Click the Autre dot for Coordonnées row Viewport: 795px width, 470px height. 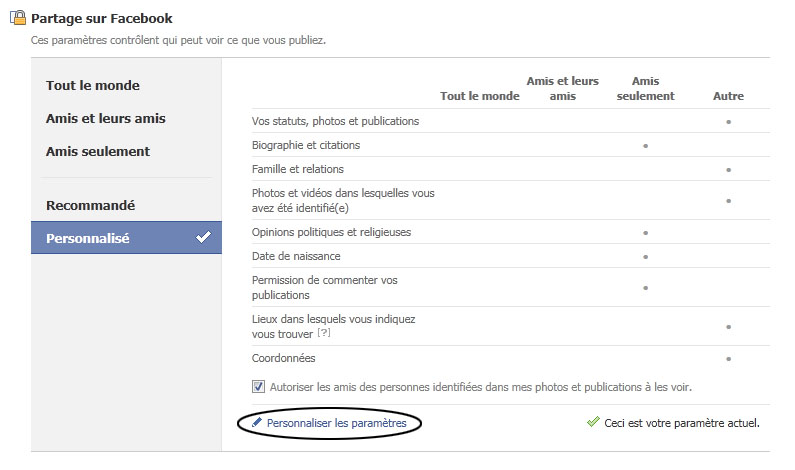pos(729,358)
